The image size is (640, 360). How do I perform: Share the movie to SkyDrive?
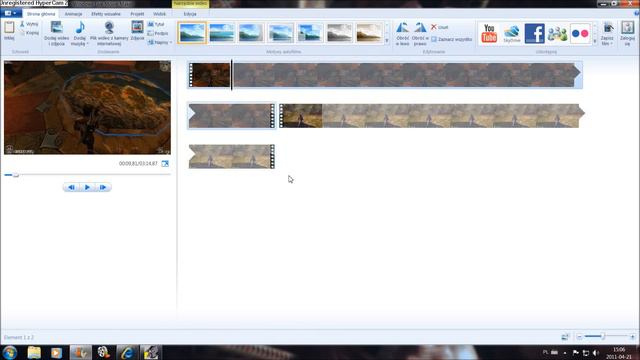tap(511, 33)
